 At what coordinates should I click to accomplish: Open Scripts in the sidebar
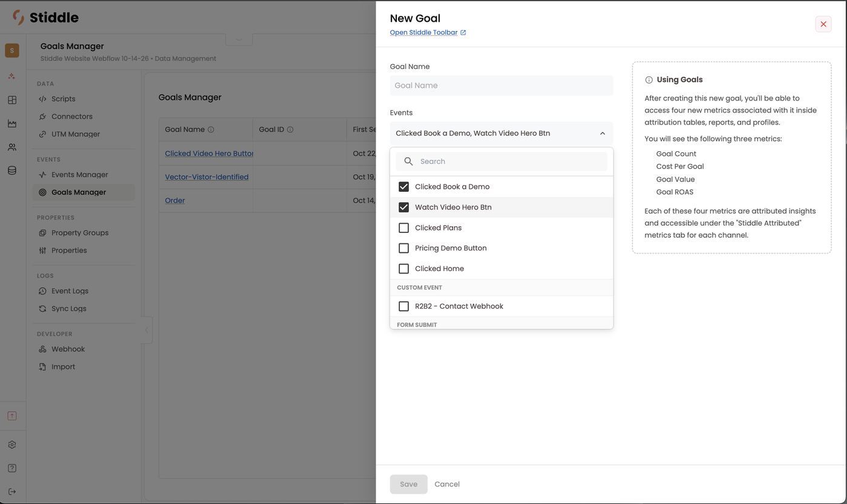point(83,99)
